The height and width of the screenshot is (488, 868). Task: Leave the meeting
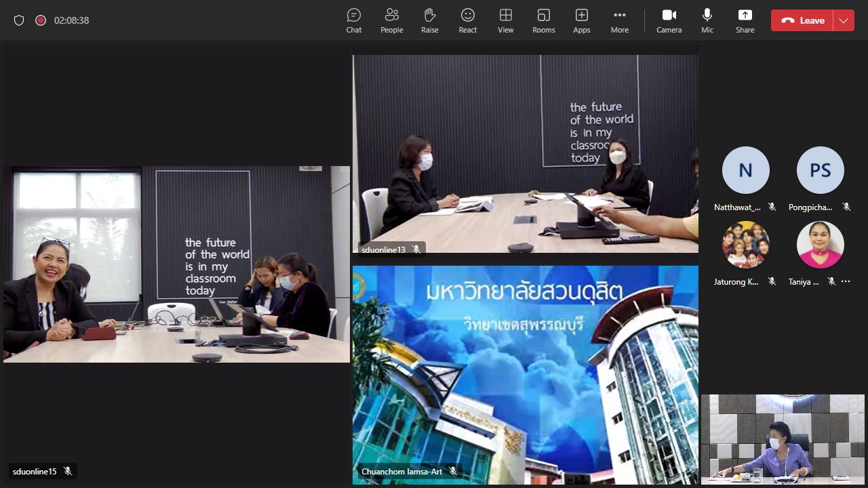(802, 20)
